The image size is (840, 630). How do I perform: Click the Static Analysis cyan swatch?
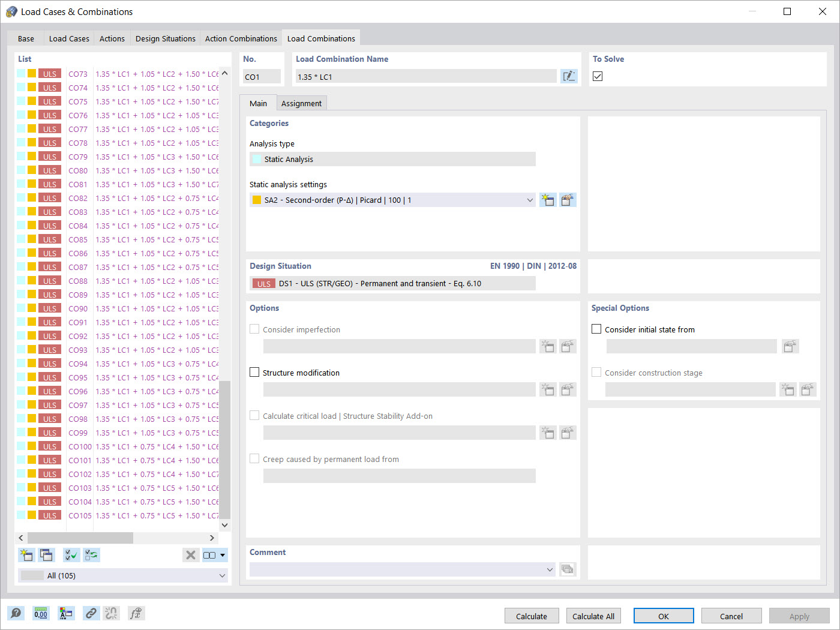(257, 159)
